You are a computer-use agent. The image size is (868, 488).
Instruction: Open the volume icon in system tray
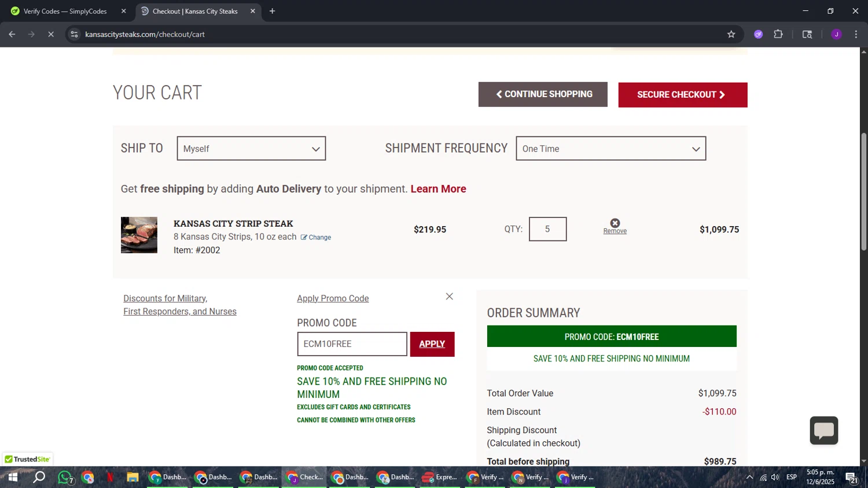point(775,477)
